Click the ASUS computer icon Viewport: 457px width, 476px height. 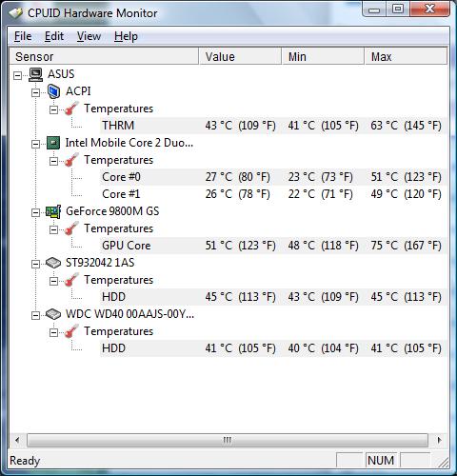click(35, 74)
